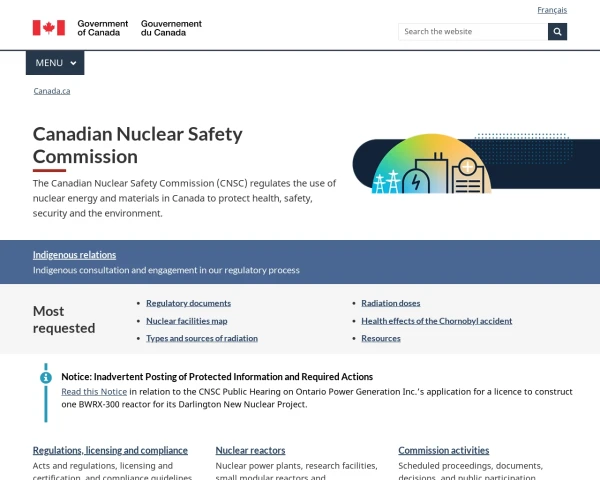Open the Nuclear facilities map link
Image resolution: width=600 pixels, height=480 pixels.
coord(187,321)
